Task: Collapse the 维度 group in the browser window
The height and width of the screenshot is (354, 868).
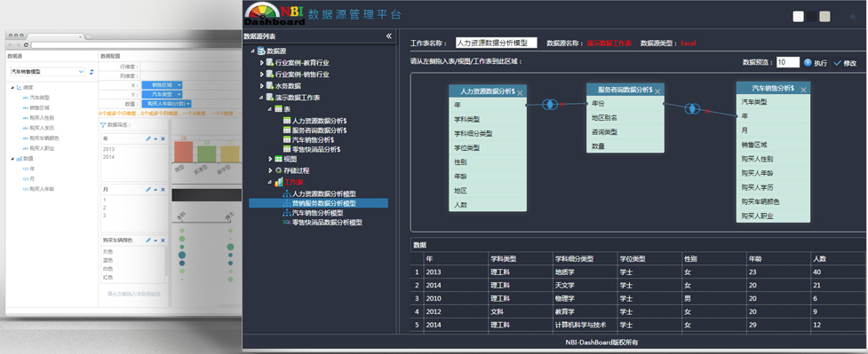Action: (12, 87)
